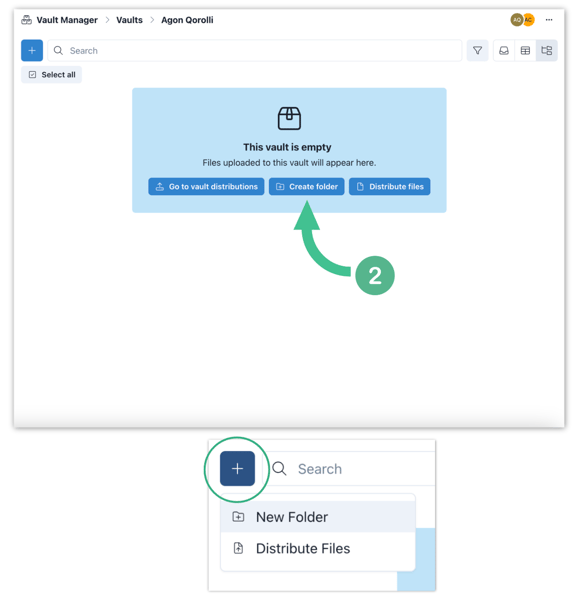585x599 pixels.
Task: Select the folder tree view icon
Action: click(547, 50)
